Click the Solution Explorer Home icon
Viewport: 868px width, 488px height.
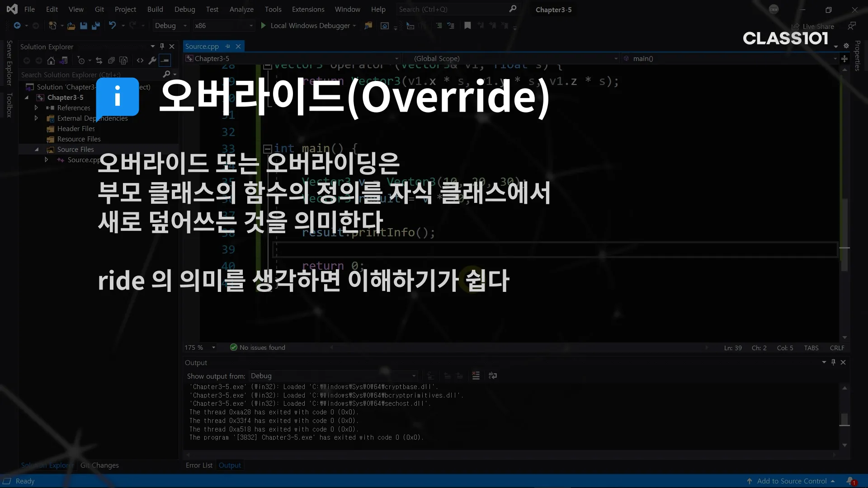click(51, 61)
